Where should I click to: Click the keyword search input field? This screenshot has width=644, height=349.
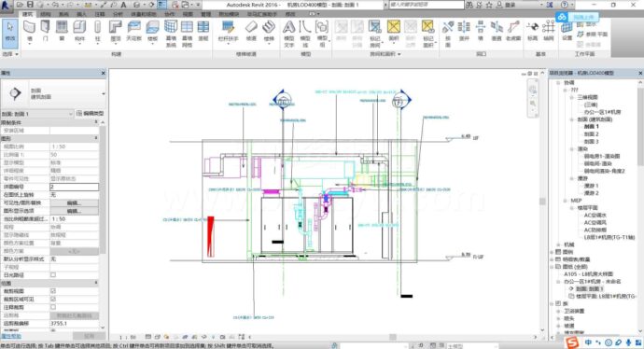click(x=426, y=5)
